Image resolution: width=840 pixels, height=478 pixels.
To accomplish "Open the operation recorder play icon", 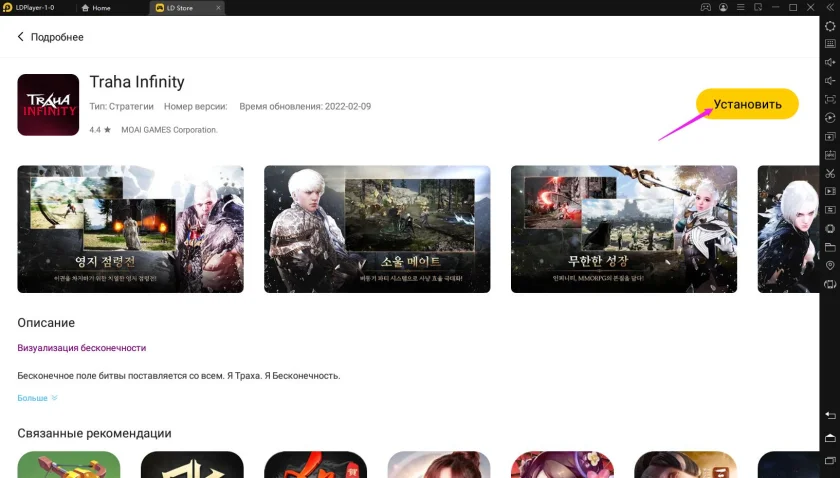I will (x=830, y=118).
